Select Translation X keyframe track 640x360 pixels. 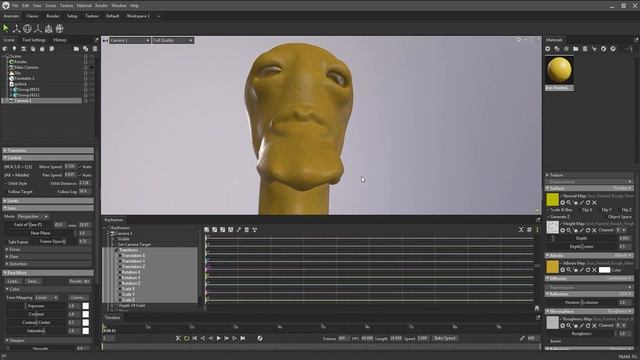(133, 256)
